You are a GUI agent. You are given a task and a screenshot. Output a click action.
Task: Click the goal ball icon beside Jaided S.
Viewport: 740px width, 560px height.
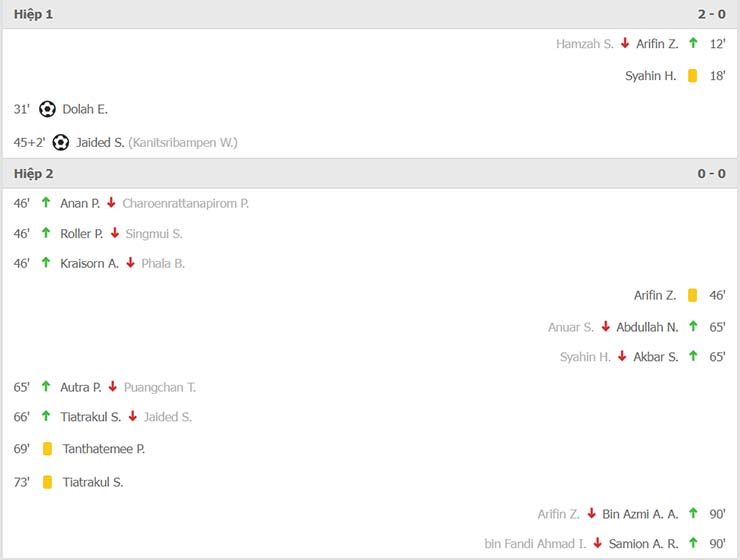tap(60, 142)
